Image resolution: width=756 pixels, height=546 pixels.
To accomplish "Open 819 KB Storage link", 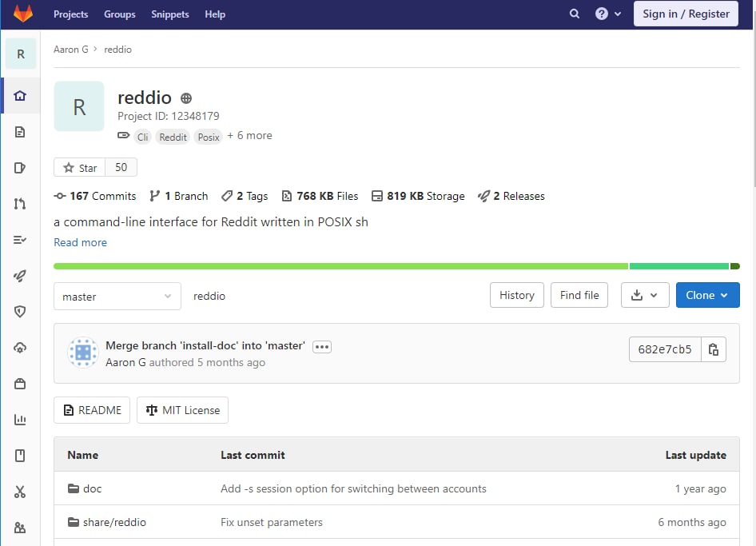I will pyautogui.click(x=418, y=197).
